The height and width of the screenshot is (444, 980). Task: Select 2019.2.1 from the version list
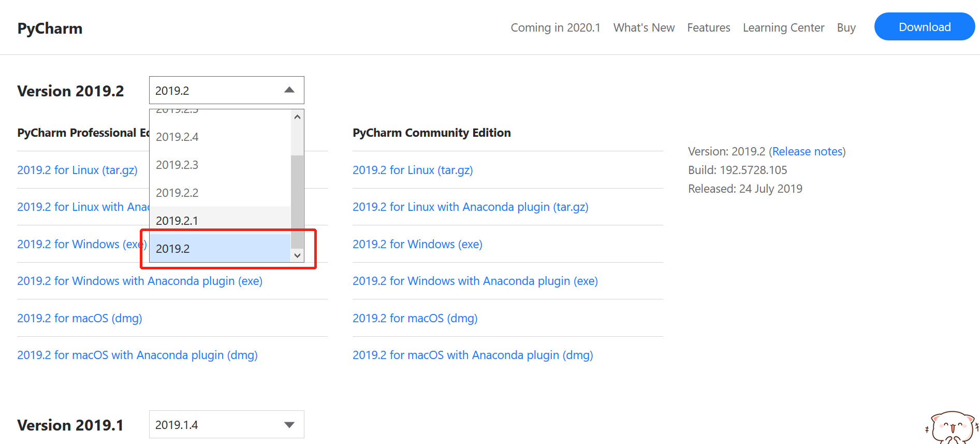click(x=220, y=220)
